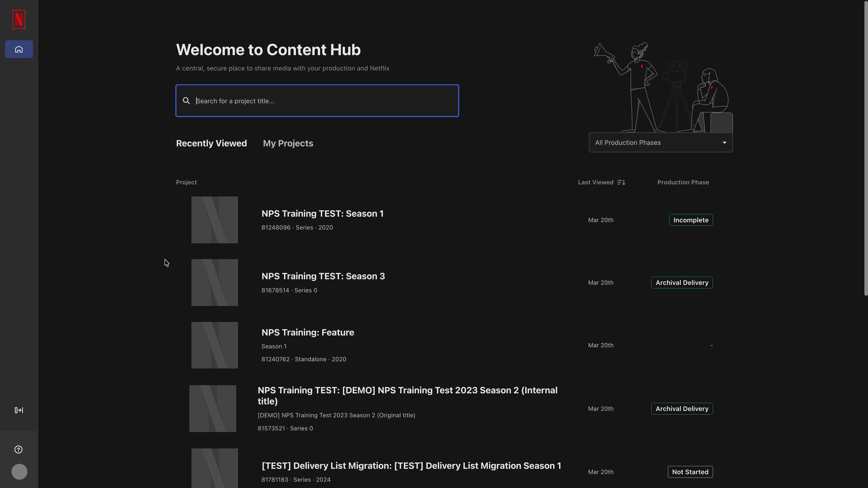The height and width of the screenshot is (488, 868).
Task: Switch to the My Projects tab
Action: [x=288, y=143]
